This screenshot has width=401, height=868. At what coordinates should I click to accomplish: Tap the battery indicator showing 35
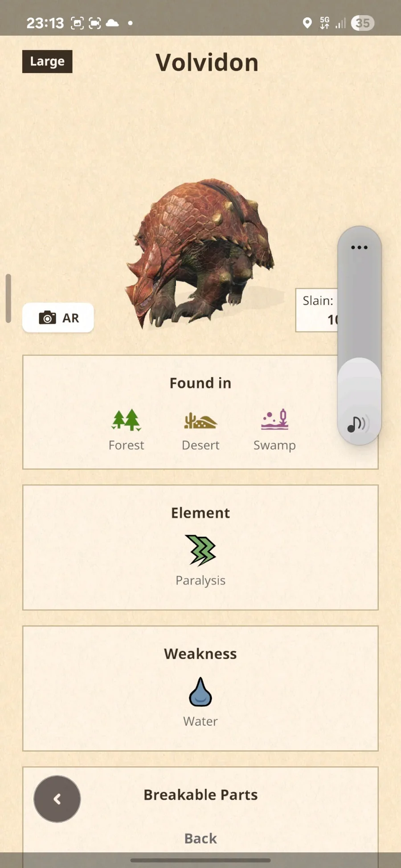pyautogui.click(x=363, y=23)
